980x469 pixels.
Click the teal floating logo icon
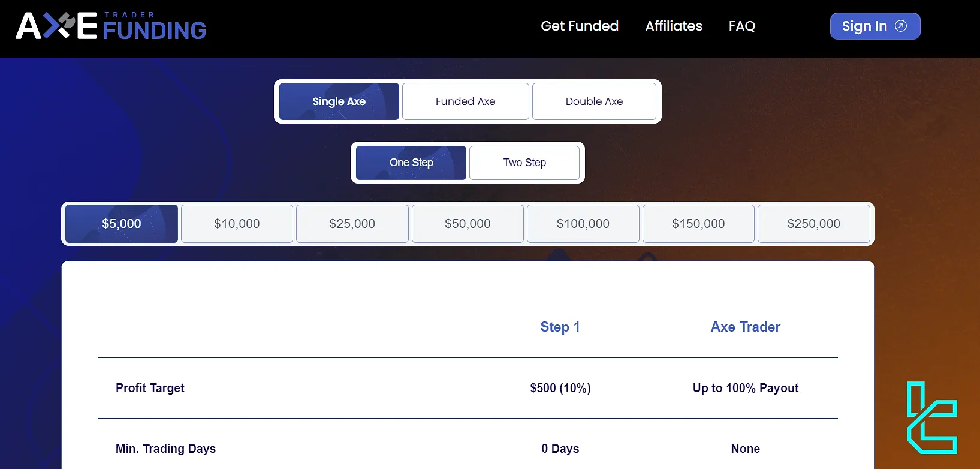931,417
